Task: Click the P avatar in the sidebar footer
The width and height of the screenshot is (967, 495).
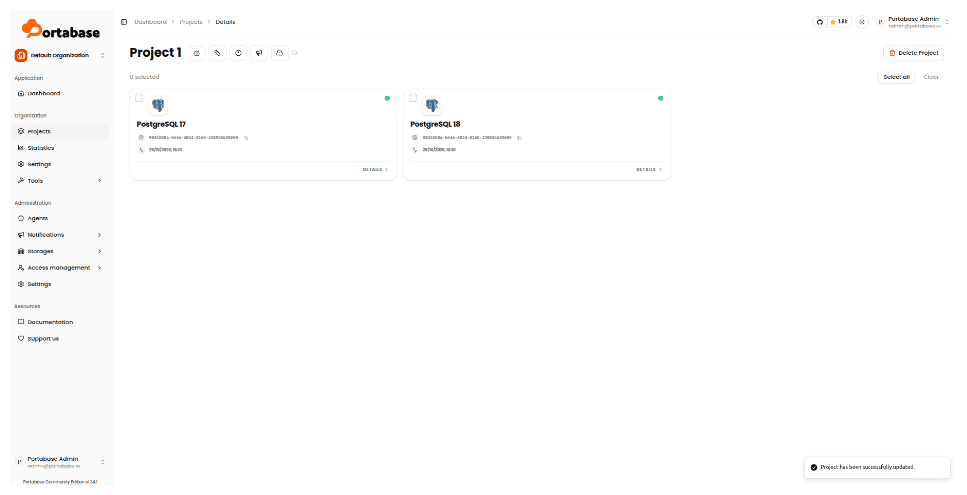Action: click(19, 462)
